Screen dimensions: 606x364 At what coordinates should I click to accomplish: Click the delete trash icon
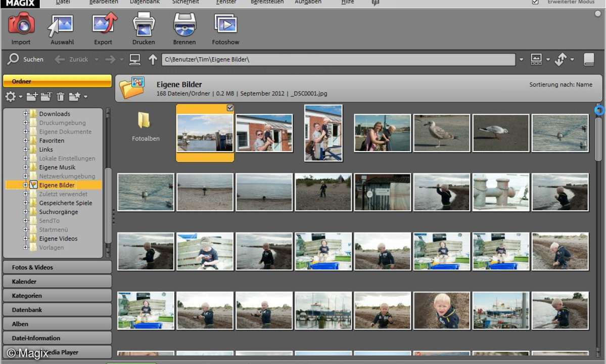(60, 97)
